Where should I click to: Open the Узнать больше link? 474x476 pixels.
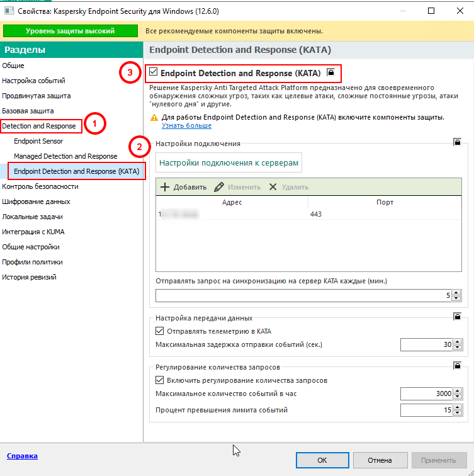tap(186, 125)
